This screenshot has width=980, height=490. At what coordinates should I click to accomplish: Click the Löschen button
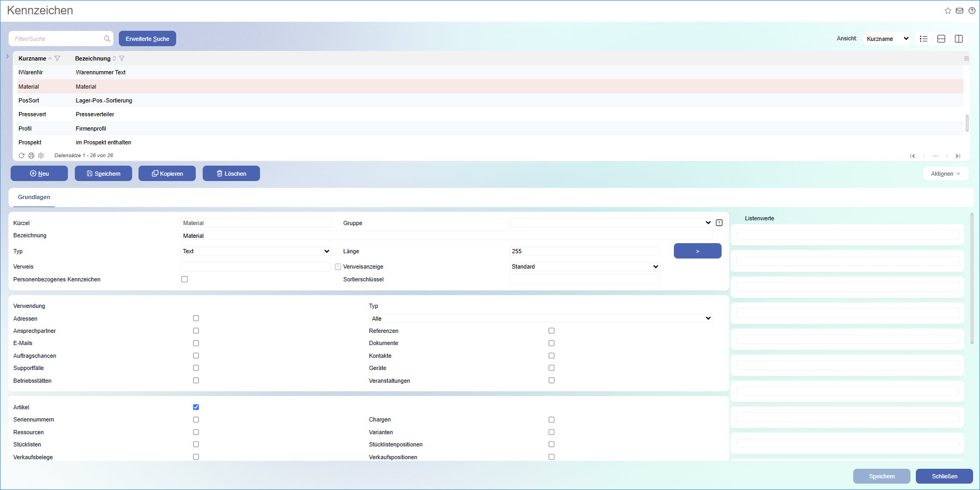[231, 174]
